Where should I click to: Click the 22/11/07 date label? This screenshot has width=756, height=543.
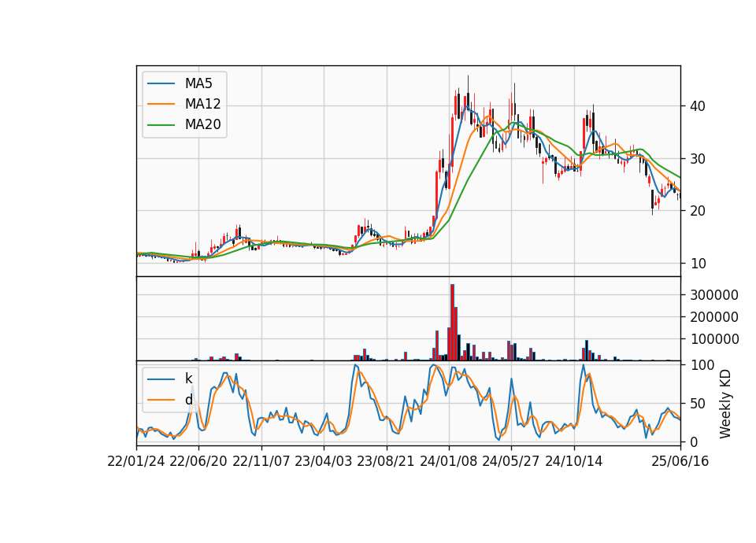tap(261, 461)
